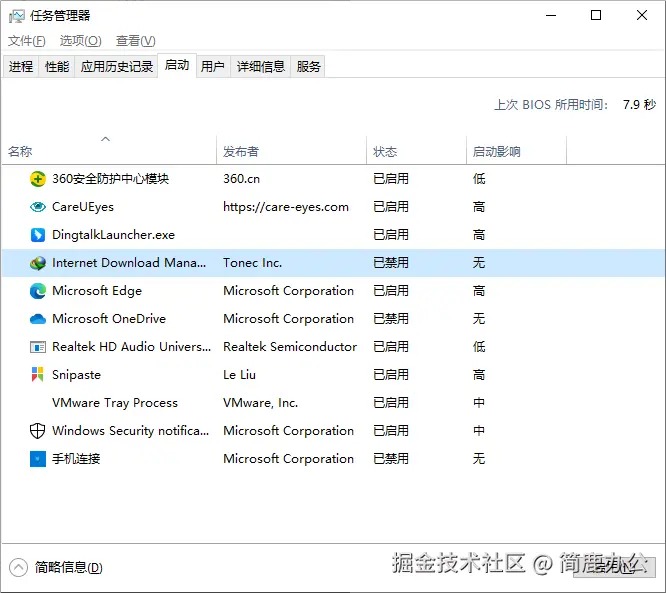Viewport: 666px width, 593px height.
Task: Select the DingtalkLauncher.exe entry name
Action: (113, 235)
